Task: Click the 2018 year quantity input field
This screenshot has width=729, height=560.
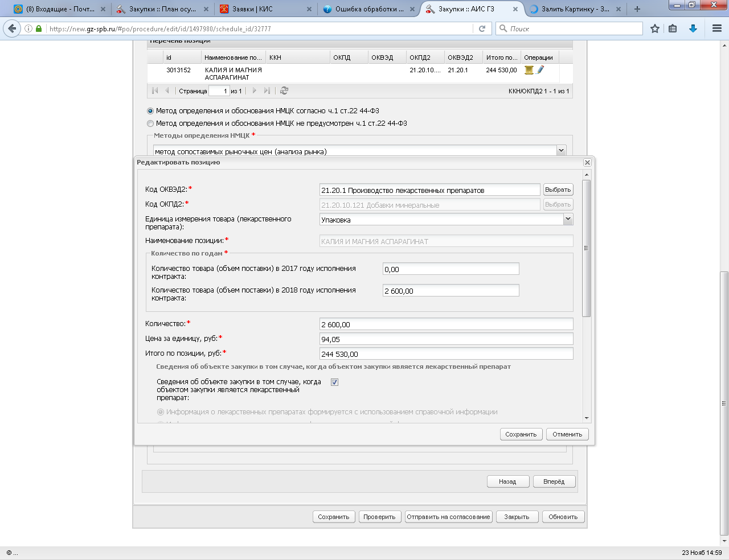Action: click(x=451, y=291)
